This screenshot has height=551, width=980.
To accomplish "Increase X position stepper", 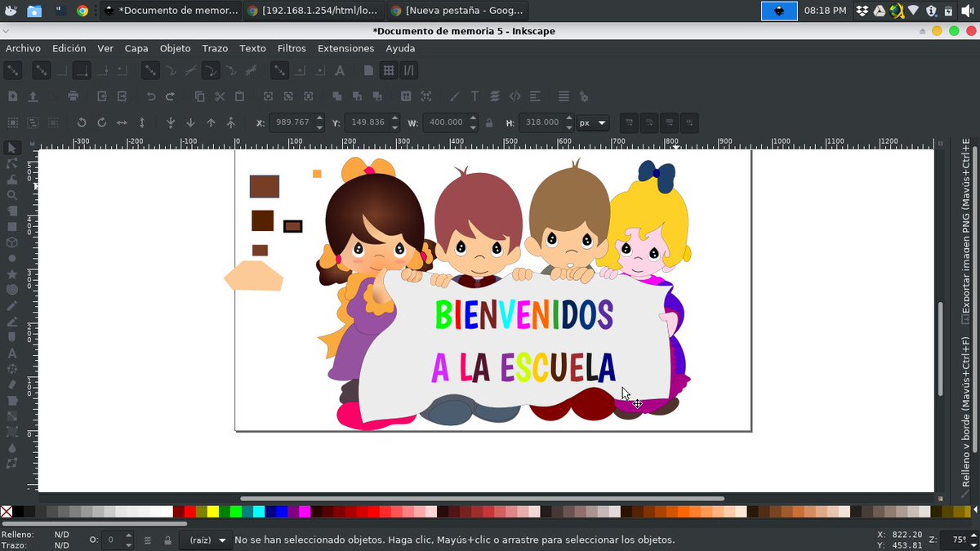I will 319,118.
